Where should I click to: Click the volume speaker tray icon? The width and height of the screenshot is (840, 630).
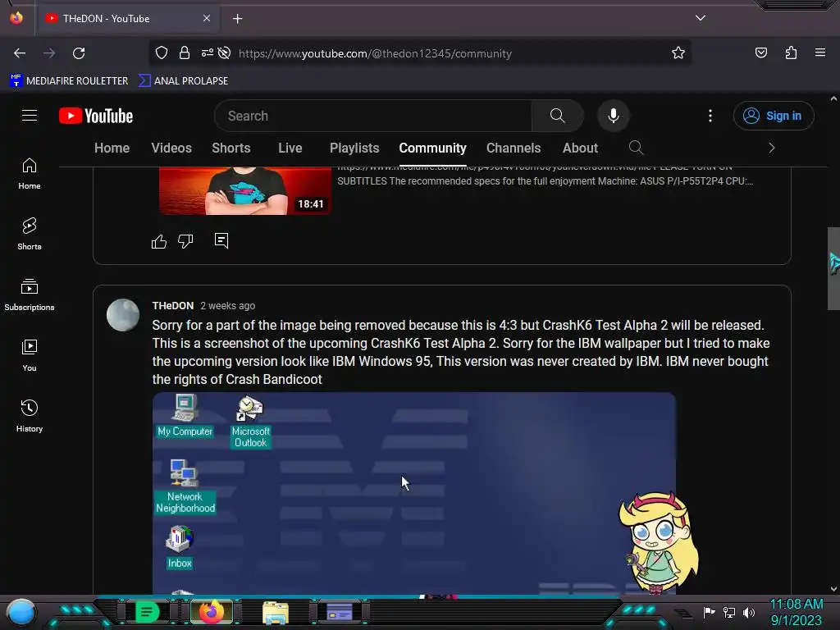tap(749, 612)
